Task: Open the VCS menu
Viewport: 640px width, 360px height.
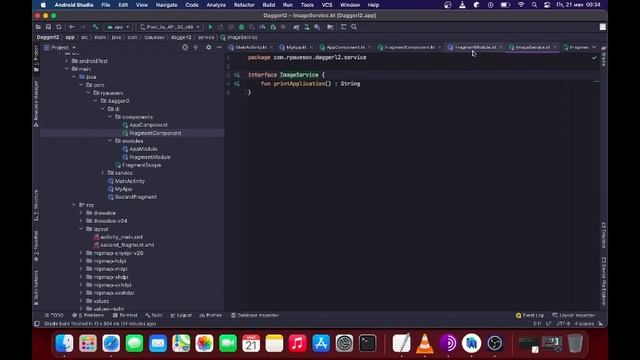Action: (327, 5)
